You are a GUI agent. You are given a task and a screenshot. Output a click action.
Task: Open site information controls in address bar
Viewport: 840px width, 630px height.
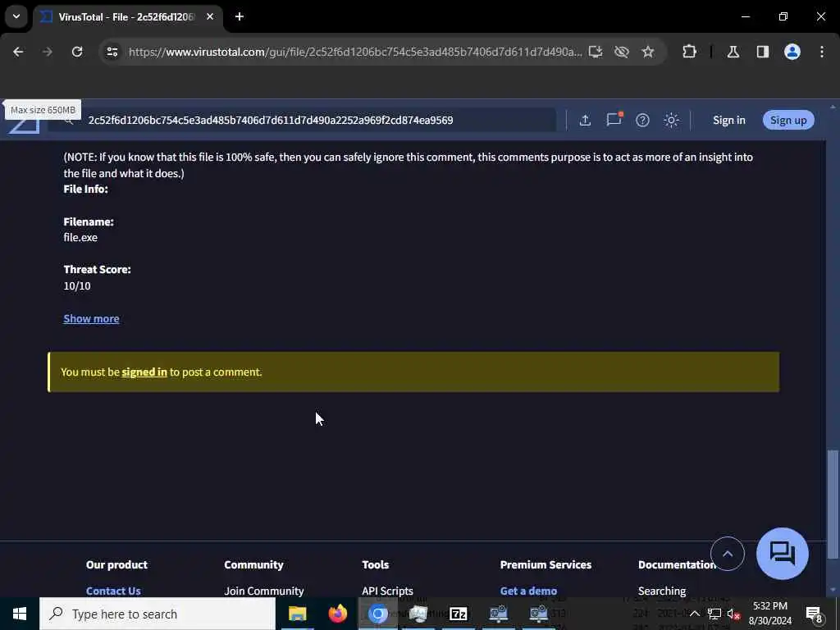(112, 52)
